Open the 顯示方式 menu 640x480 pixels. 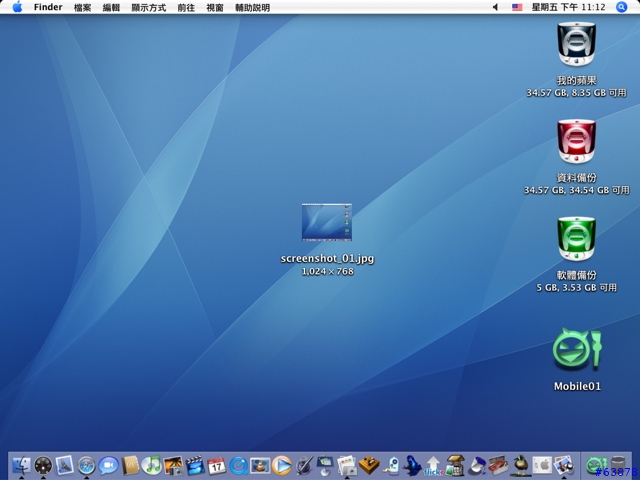tap(148, 7)
